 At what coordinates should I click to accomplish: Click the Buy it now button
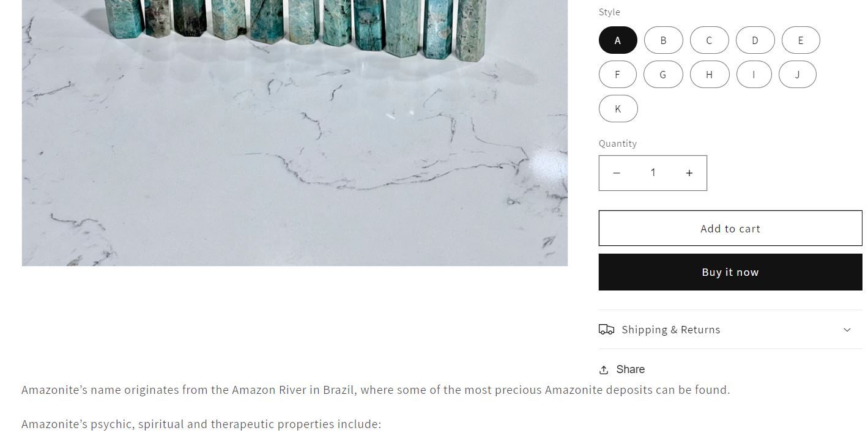point(730,272)
